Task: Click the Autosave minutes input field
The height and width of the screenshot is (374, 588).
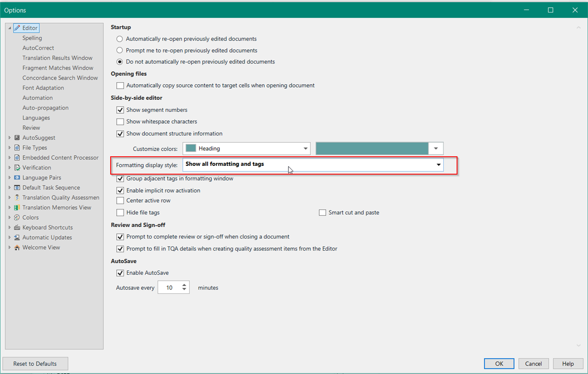Action: pyautogui.click(x=169, y=287)
